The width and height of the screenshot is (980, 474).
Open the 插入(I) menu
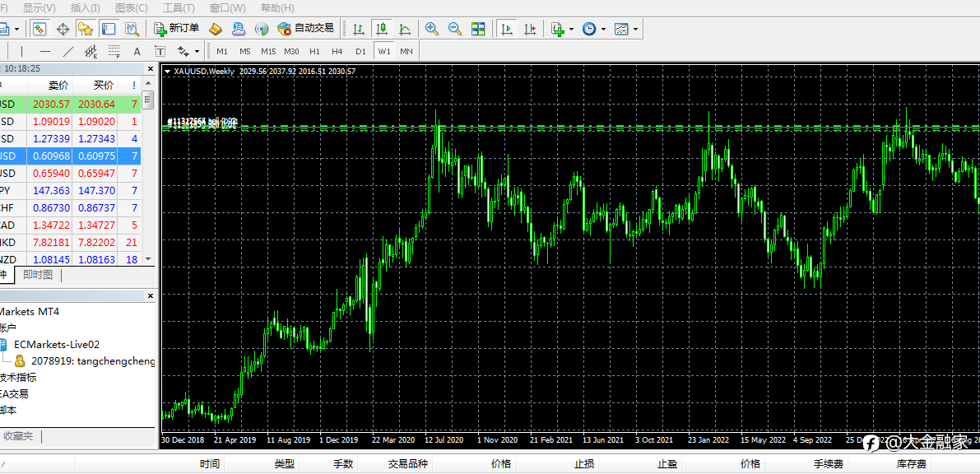[85, 7]
